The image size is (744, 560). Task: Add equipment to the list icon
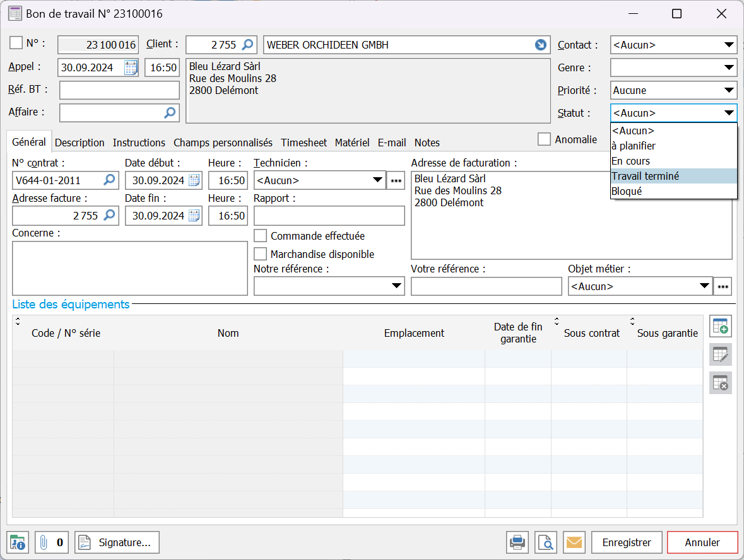point(720,327)
